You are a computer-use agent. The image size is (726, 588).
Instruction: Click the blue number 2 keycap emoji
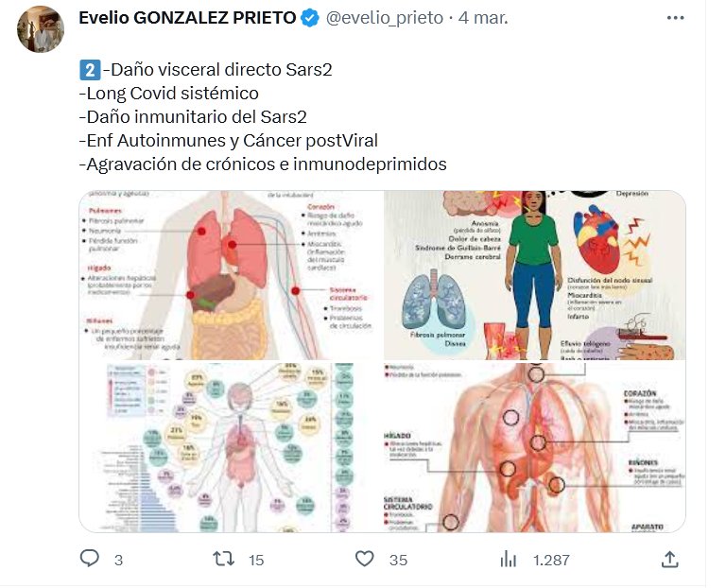[88, 69]
